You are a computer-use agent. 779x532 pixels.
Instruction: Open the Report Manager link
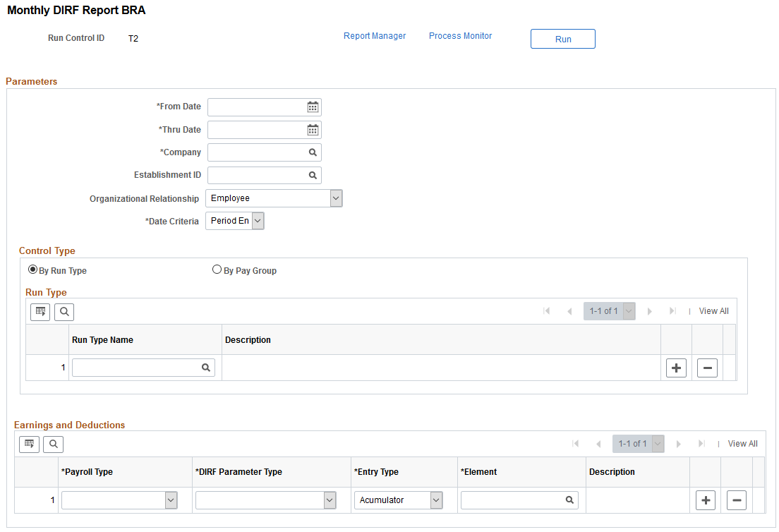click(375, 36)
